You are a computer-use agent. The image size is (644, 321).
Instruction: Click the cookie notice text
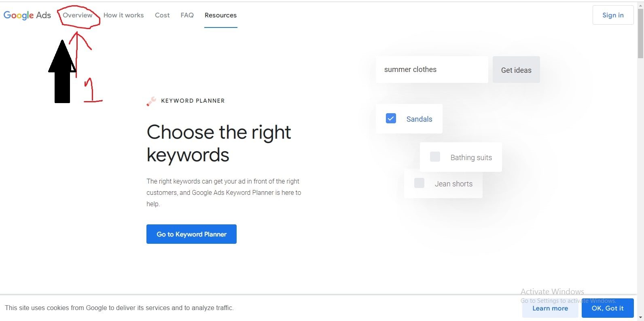tap(119, 308)
